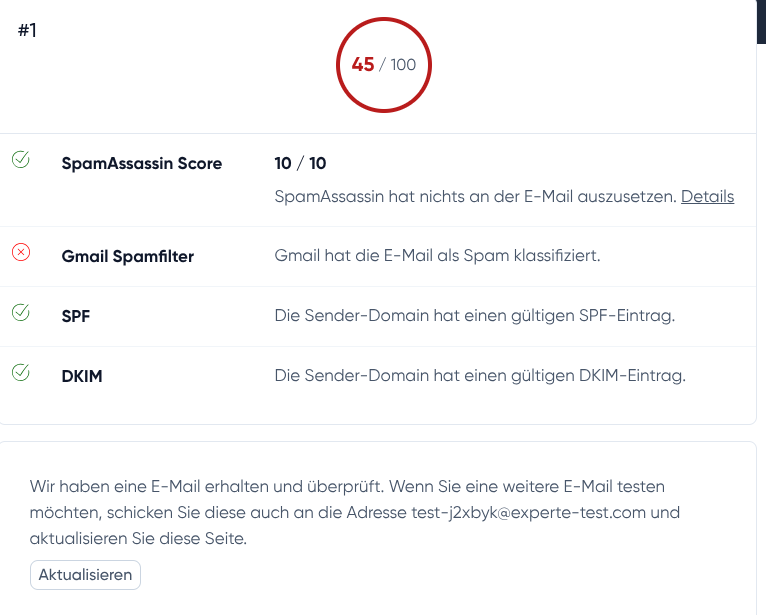Click the green check icon beside DKIM
The image size is (766, 615).
20,373
